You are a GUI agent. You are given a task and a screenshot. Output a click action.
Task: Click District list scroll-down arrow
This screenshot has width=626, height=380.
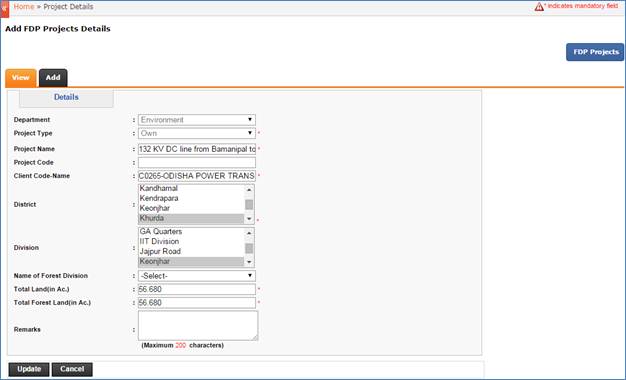coord(249,219)
